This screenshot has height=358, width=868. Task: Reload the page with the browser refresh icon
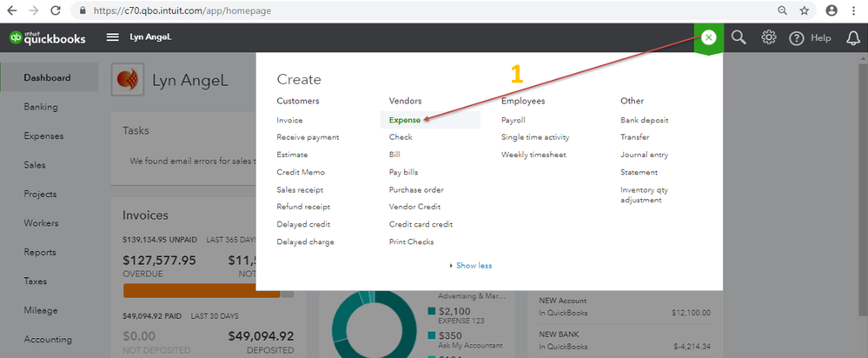click(56, 10)
